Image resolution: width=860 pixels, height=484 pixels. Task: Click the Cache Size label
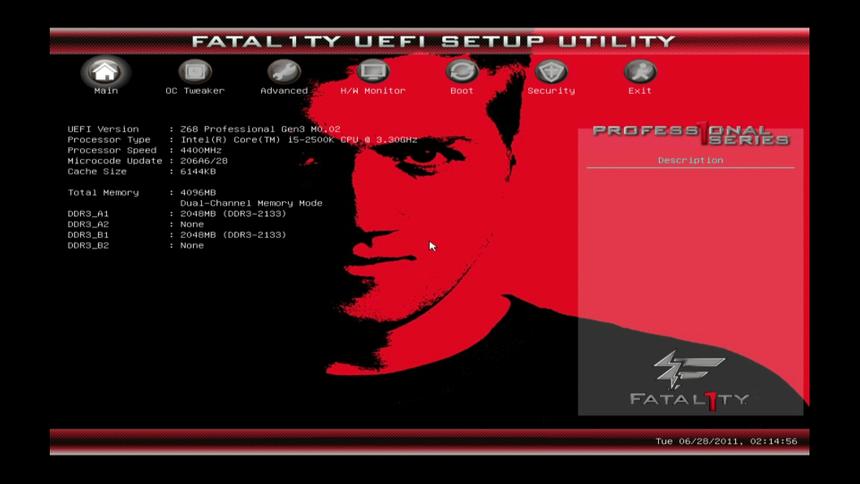click(x=97, y=171)
